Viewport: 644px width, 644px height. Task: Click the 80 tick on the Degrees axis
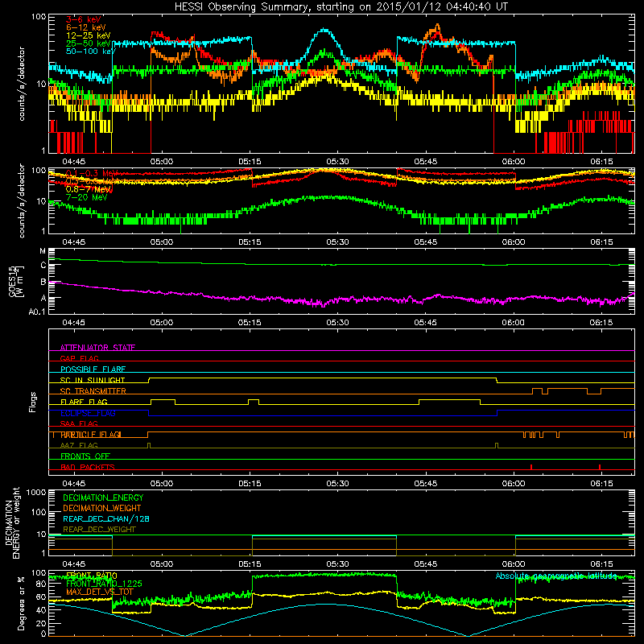[41, 584]
